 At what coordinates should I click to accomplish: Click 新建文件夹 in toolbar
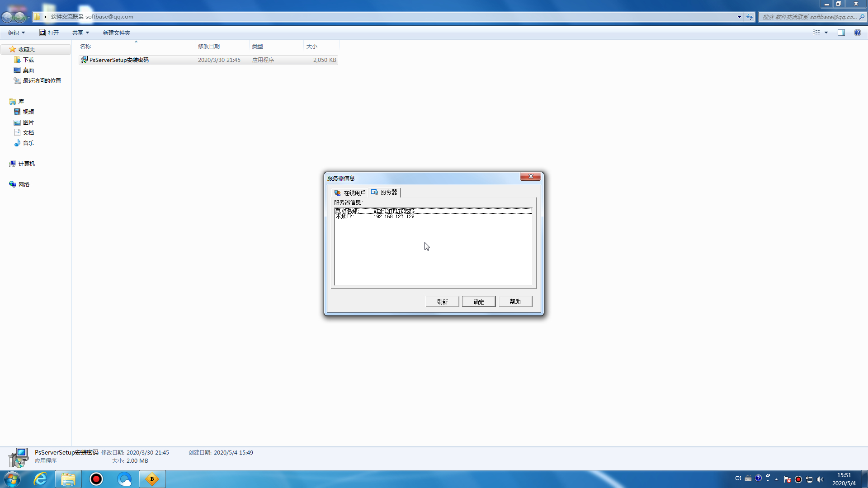116,33
